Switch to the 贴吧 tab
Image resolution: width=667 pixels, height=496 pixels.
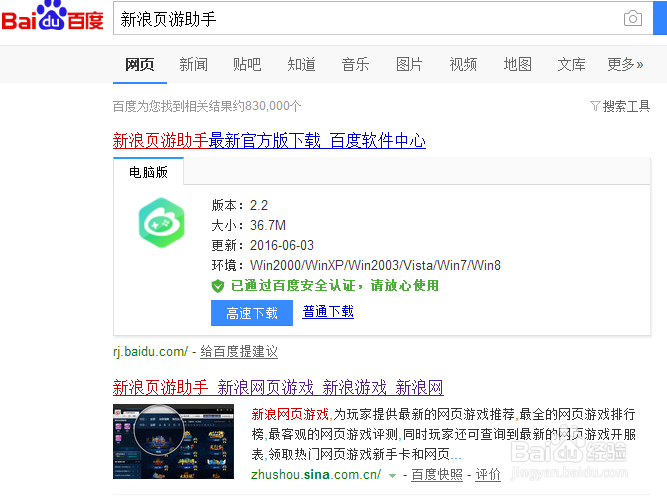point(247,65)
